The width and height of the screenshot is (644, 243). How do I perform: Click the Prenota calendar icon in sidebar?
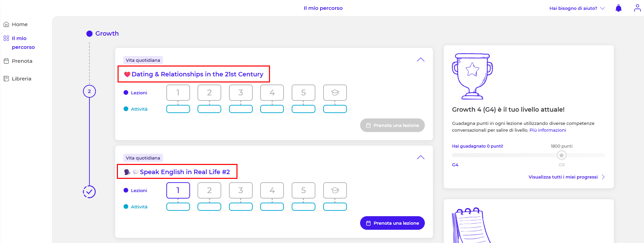point(6,61)
